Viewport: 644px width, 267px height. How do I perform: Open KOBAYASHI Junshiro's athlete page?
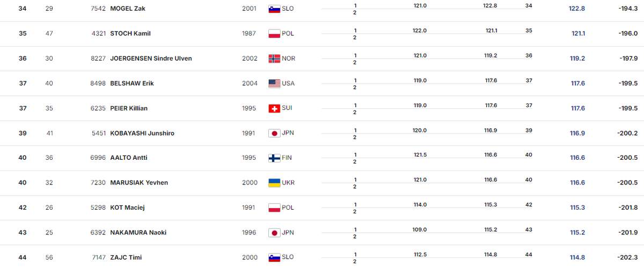[x=142, y=133]
